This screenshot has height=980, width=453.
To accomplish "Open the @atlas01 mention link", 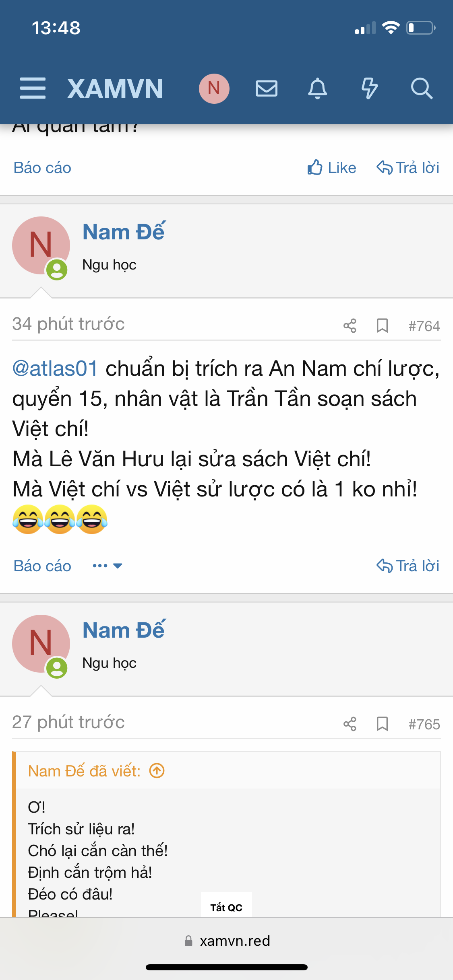I will coord(55,368).
